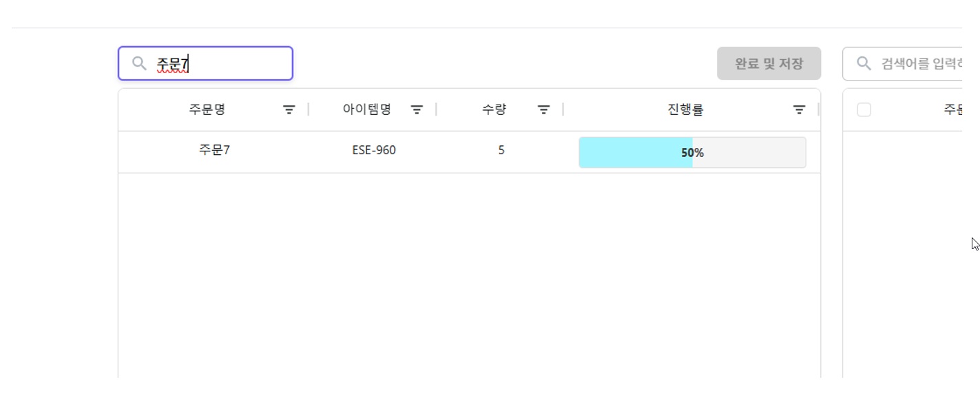This screenshot has width=980, height=404.
Task: Open the filter menu for 수량 column
Action: (543, 109)
